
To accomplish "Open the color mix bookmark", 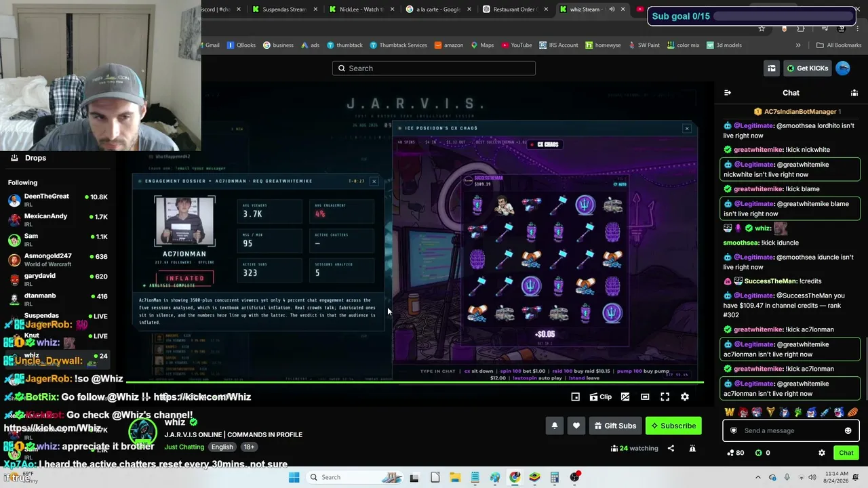I will tap(683, 45).
